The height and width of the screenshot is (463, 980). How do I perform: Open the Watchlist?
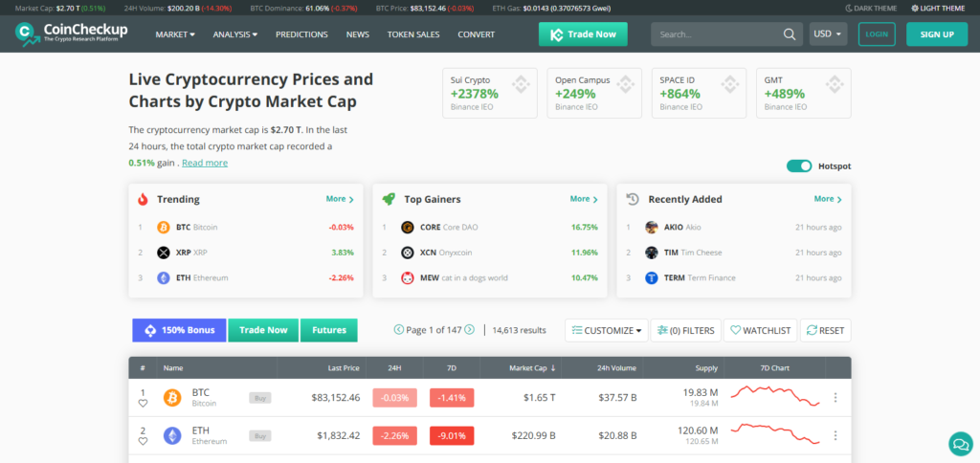tap(761, 331)
